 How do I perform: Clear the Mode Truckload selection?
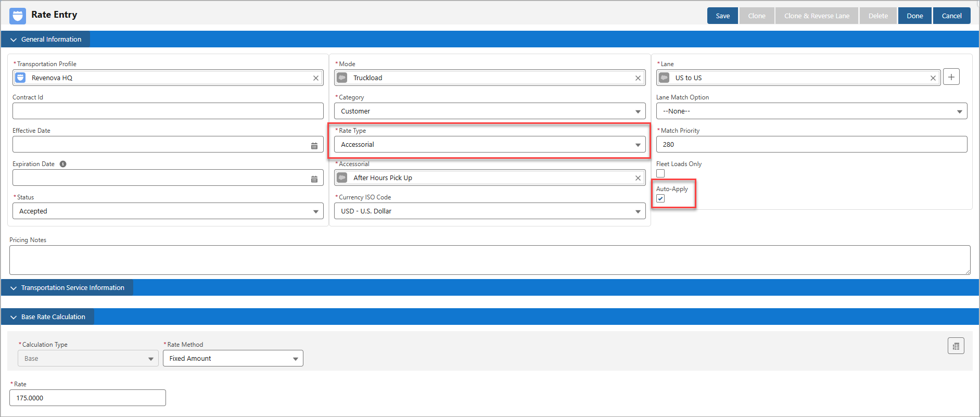pos(638,78)
